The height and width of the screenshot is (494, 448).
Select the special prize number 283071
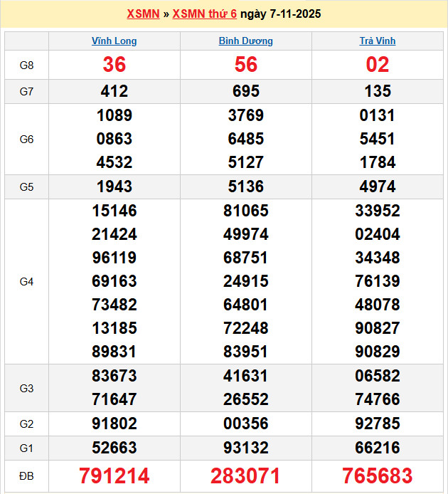tap(246, 475)
